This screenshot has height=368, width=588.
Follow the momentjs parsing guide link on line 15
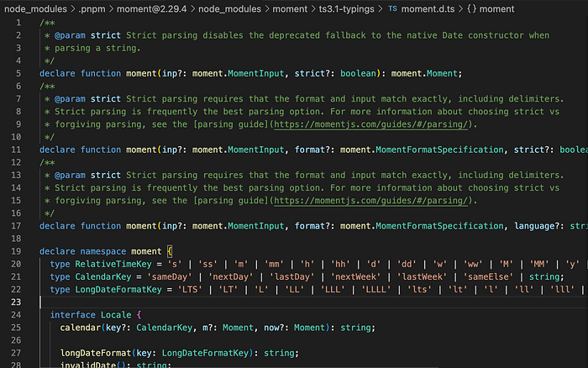[x=371, y=200]
